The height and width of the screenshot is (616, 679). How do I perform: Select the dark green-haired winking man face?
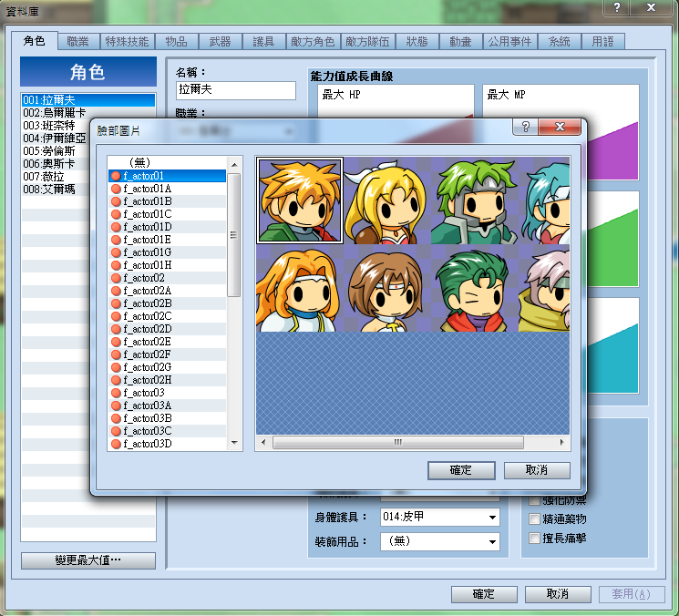[474, 288]
